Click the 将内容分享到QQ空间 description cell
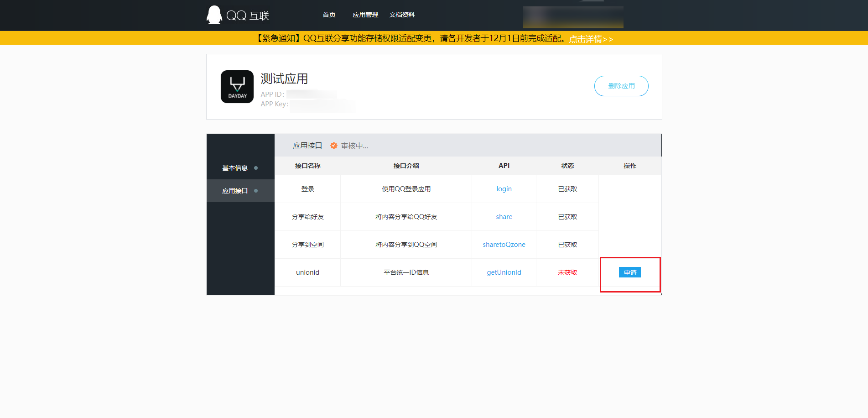868x418 pixels. [x=406, y=245]
